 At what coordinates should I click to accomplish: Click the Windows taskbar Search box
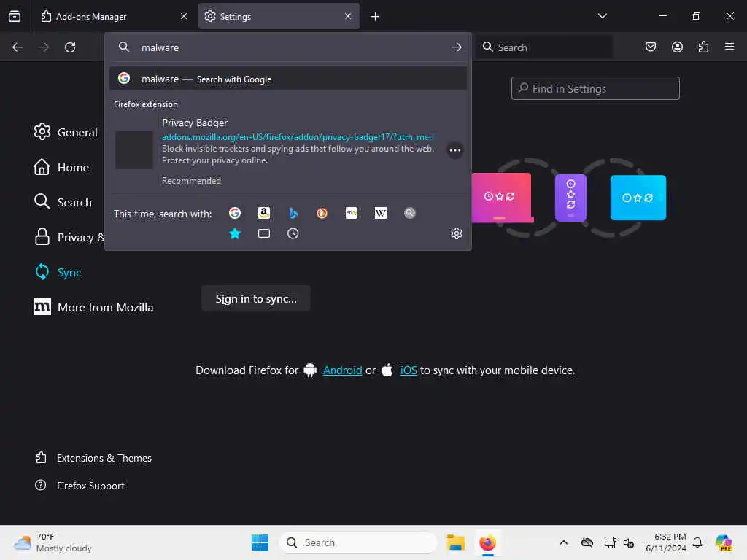pyautogui.click(x=357, y=542)
